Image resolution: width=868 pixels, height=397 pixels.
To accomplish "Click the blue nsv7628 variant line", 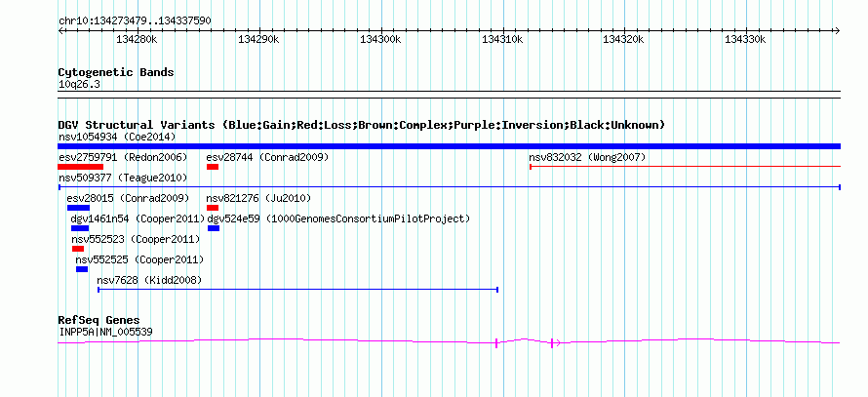I will coord(297,289).
